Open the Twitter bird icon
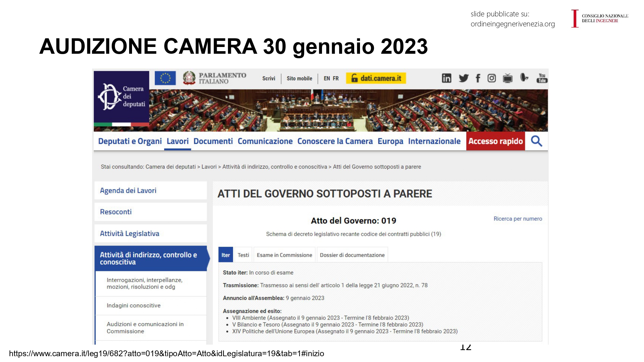The image size is (644, 362). pyautogui.click(x=463, y=78)
